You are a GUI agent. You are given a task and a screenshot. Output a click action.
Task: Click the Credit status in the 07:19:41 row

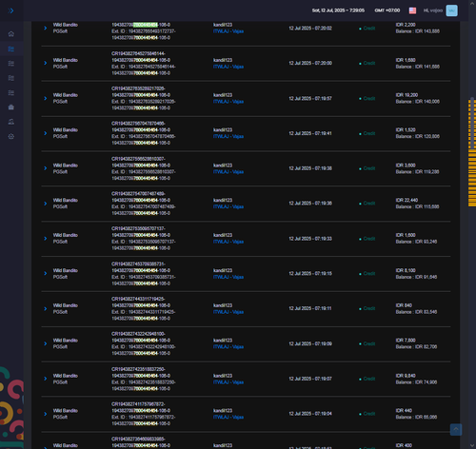367,133
